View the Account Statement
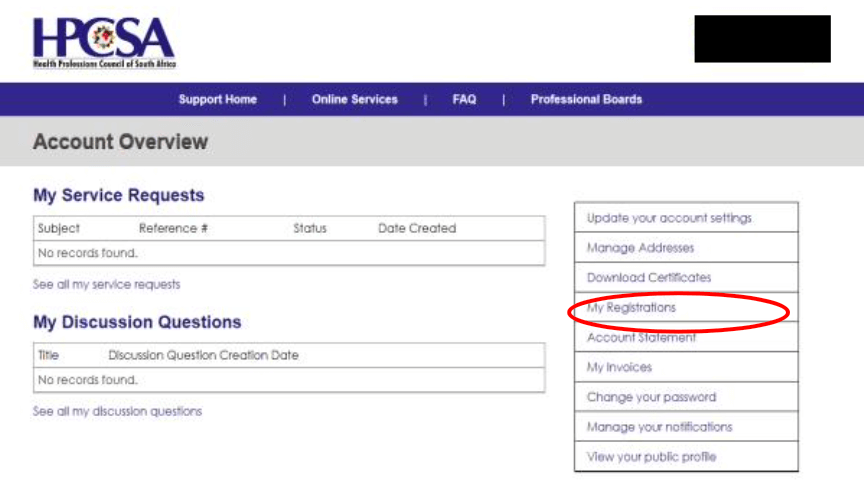864x484 pixels. [641, 338]
